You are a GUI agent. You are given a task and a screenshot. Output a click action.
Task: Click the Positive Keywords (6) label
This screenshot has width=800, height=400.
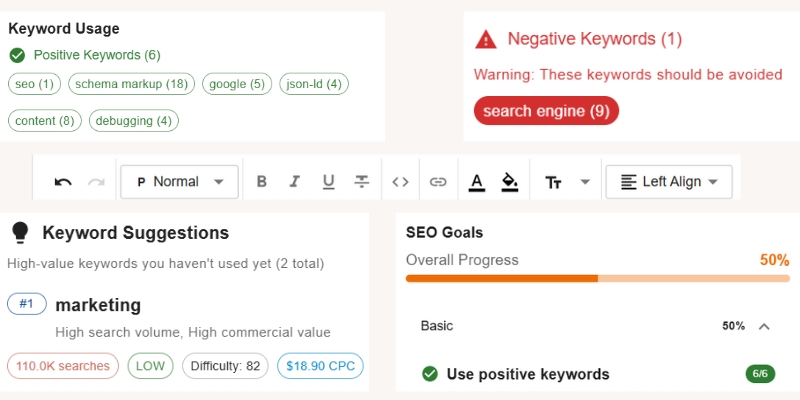(x=97, y=55)
